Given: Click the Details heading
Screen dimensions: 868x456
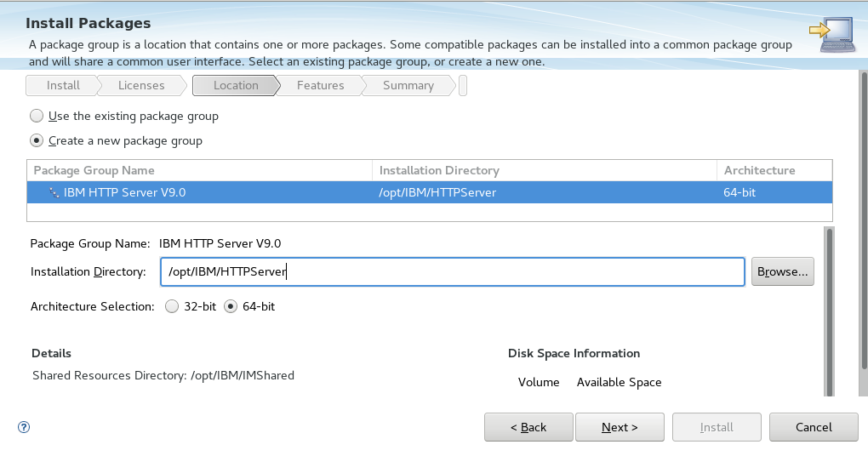Looking at the screenshot, I should tap(51, 353).
